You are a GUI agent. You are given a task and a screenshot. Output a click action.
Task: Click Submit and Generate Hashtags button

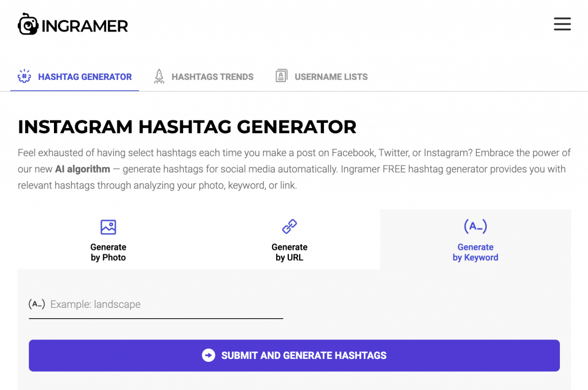pos(295,356)
